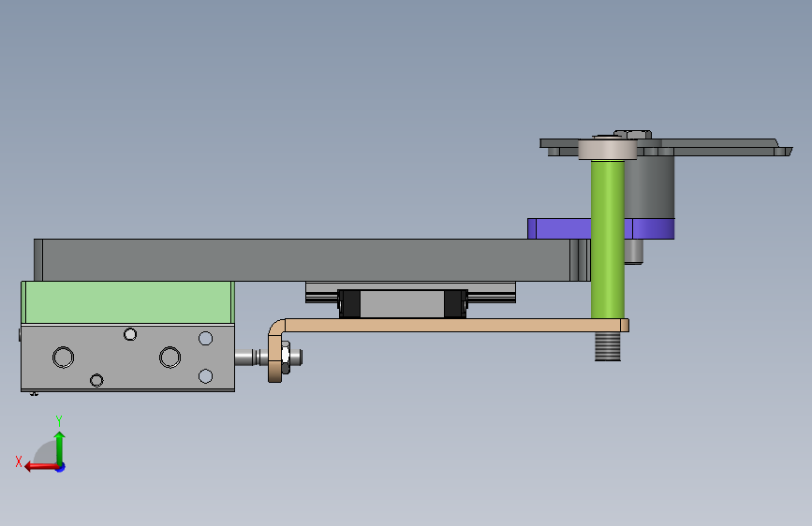This screenshot has width=812, height=526.
Task: Select the gray motor cylinder body
Action: click(x=649, y=187)
